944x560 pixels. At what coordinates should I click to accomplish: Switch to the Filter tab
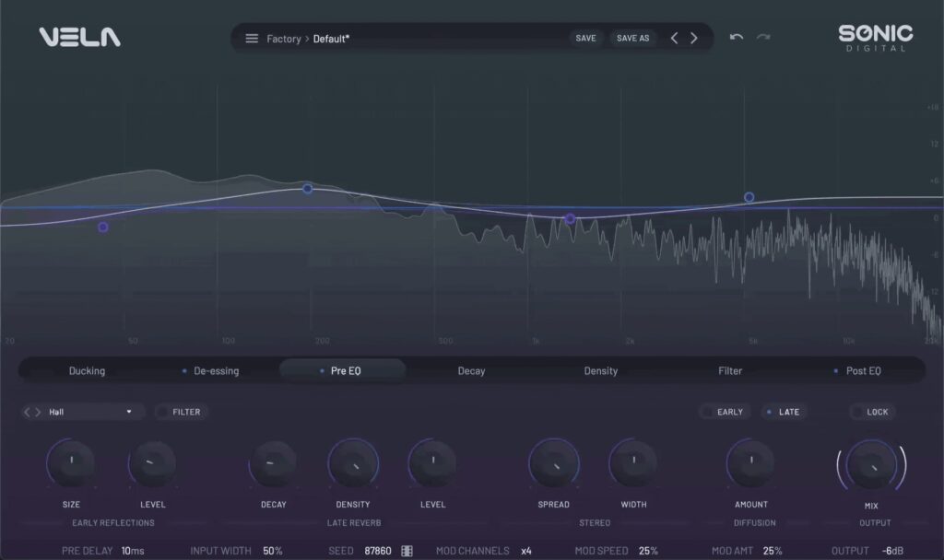730,371
